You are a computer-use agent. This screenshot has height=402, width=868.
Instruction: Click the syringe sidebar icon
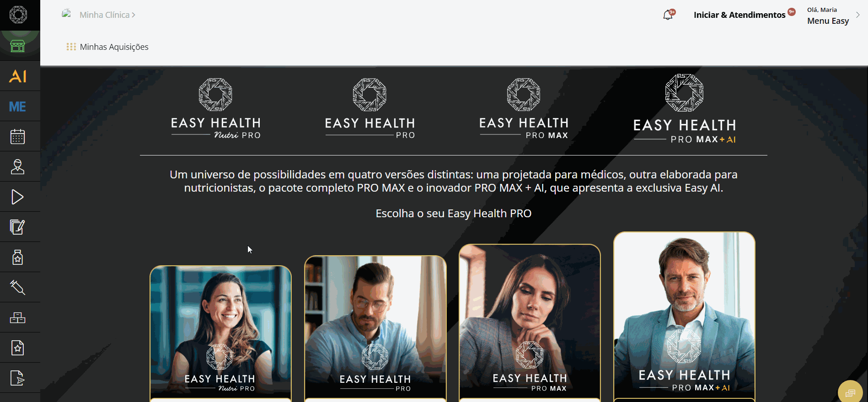click(x=17, y=288)
